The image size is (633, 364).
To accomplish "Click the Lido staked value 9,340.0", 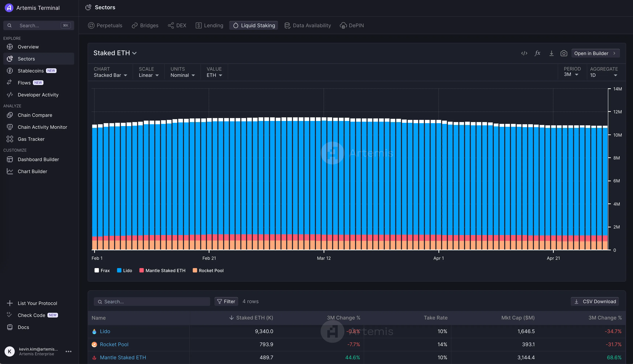I will click(x=264, y=331).
